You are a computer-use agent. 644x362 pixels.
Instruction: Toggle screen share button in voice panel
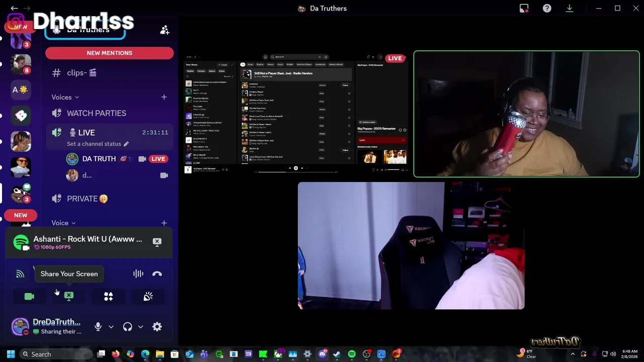coord(69,297)
